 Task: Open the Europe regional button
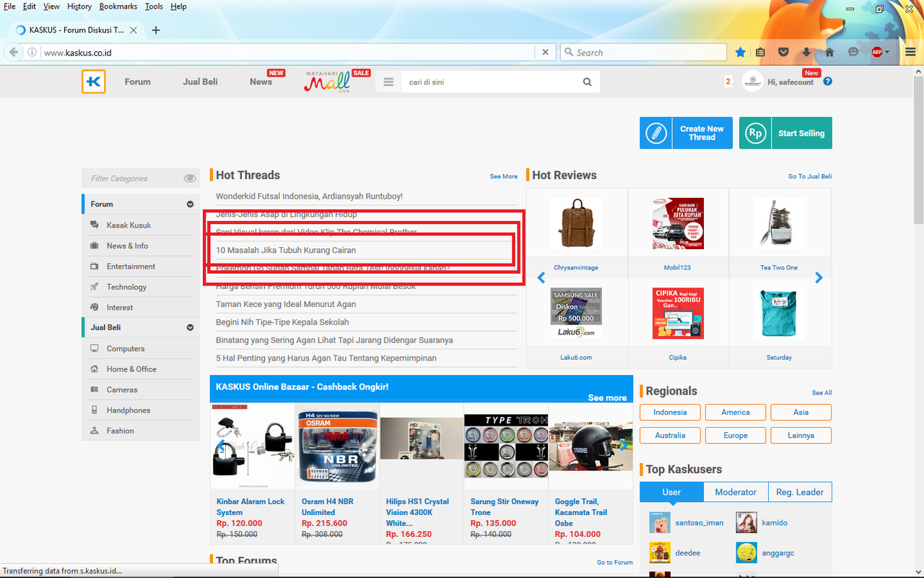coord(736,435)
